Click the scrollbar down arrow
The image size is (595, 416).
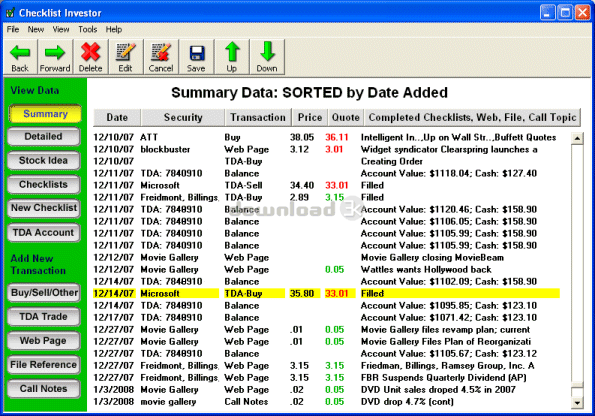click(577, 403)
